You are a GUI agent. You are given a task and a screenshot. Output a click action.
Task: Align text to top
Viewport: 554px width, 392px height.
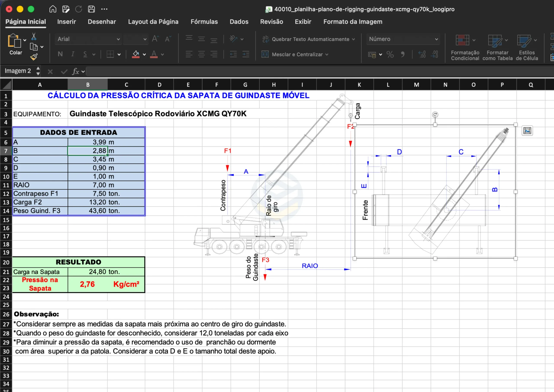pyautogui.click(x=189, y=38)
